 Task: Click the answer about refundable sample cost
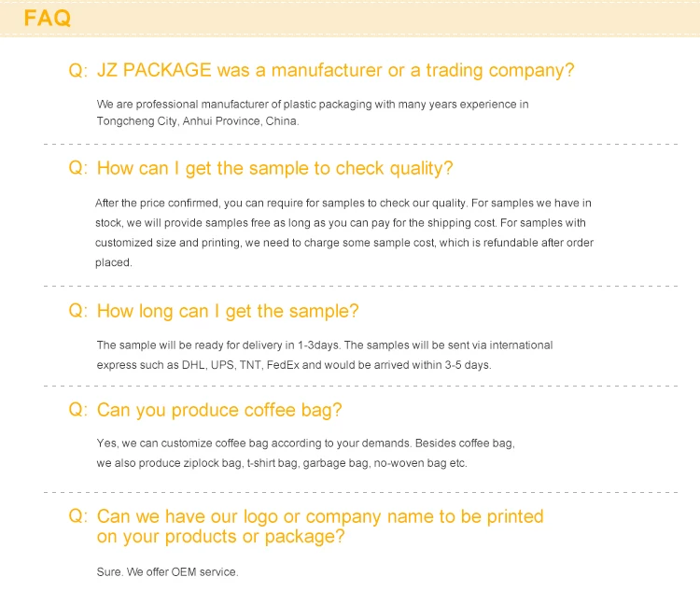(343, 232)
